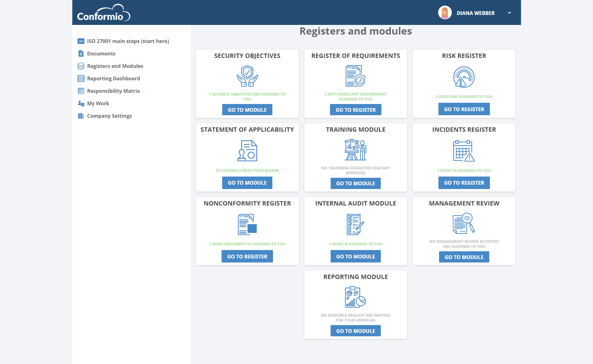This screenshot has width=593, height=364.
Task: Click the Company Settings building icon
Action: pyautogui.click(x=81, y=116)
